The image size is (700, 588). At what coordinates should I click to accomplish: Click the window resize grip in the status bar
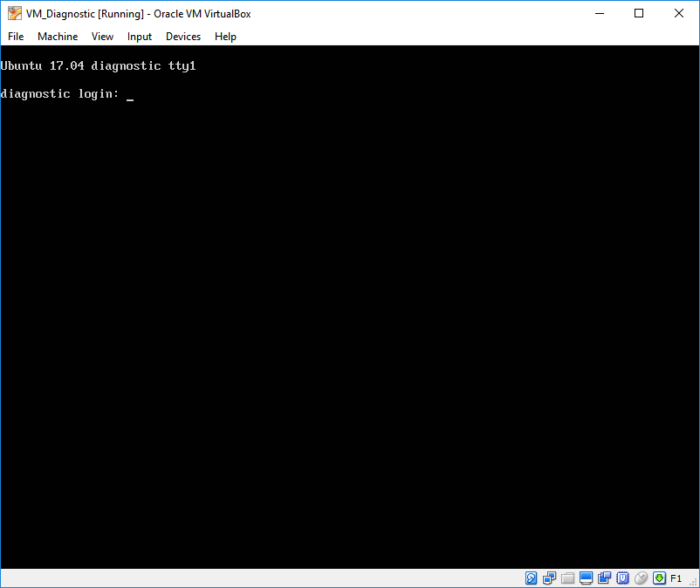[693, 582]
